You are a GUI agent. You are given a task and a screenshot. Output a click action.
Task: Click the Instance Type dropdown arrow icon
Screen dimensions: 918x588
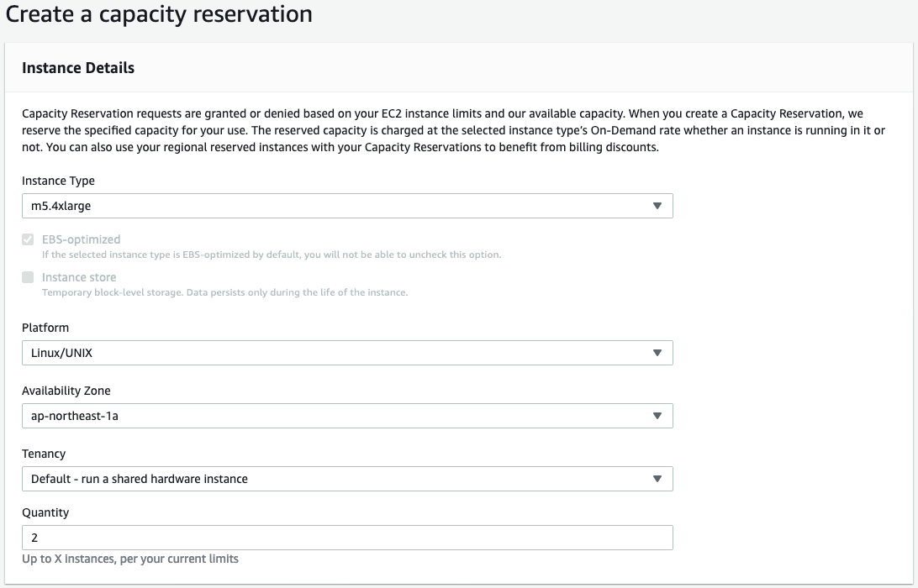(x=659, y=205)
